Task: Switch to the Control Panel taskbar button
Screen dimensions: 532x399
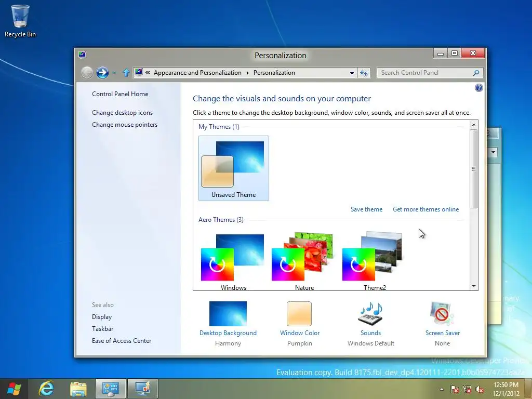Action: (110, 389)
